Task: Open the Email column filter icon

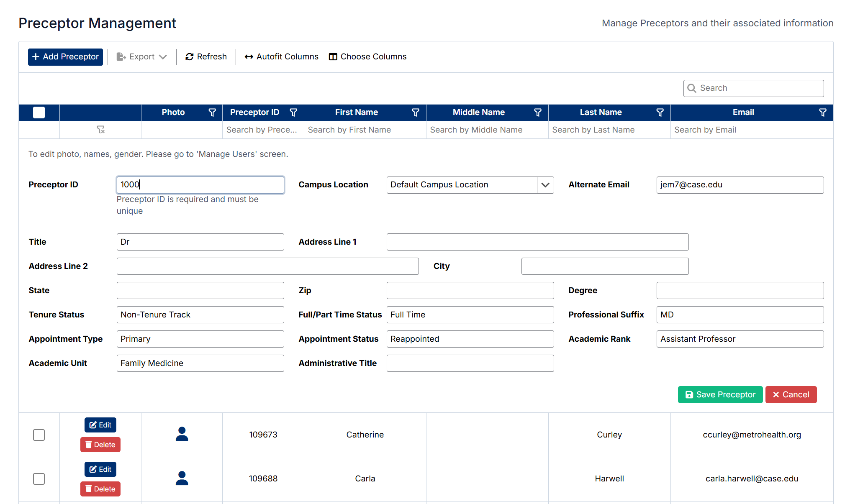Action: pos(822,113)
